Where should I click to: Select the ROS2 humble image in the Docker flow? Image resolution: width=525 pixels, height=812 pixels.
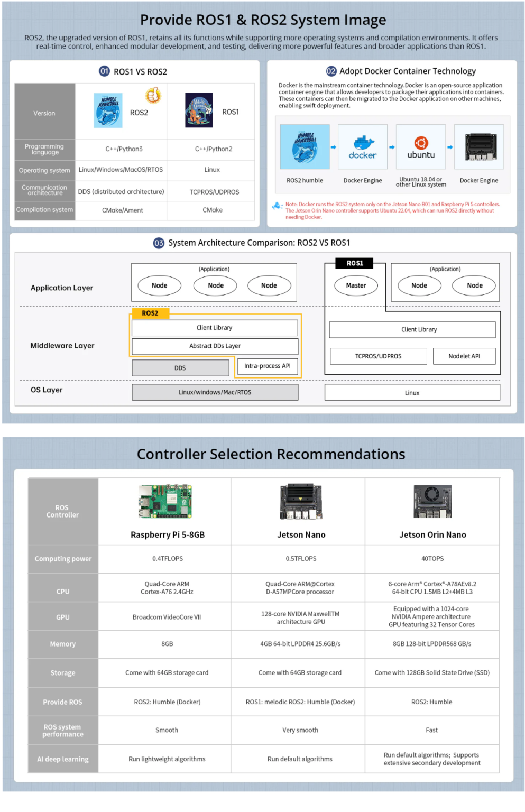point(305,147)
